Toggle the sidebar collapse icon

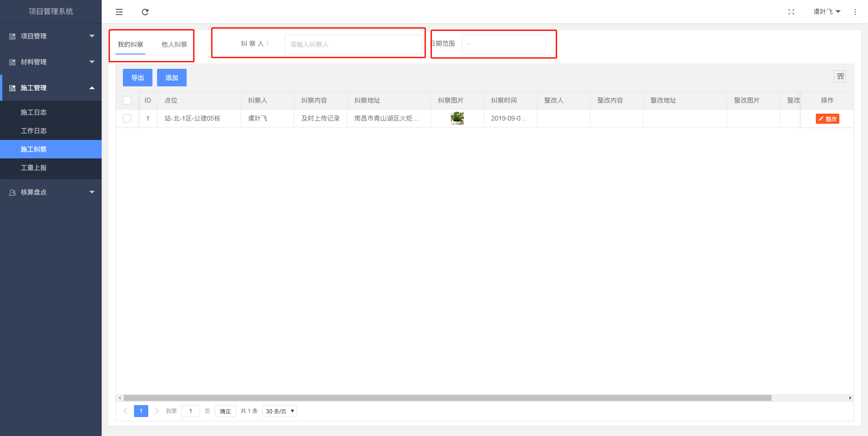tap(119, 12)
